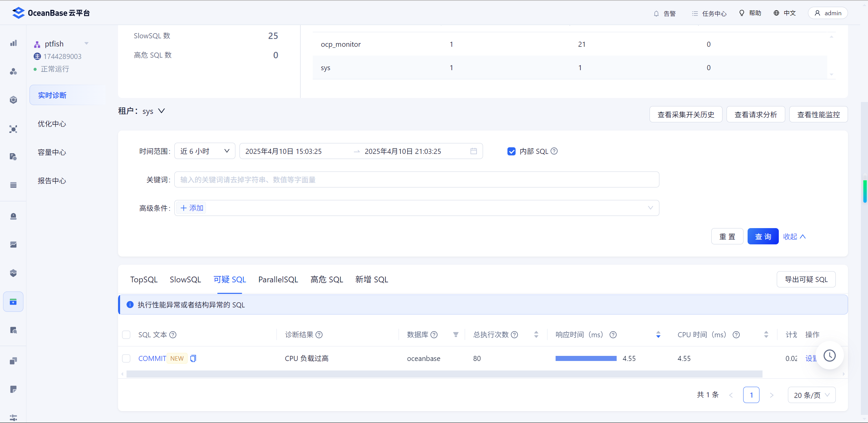The width and height of the screenshot is (868, 423).
Task: Select the 可疑 SQL tab
Action: (x=230, y=280)
